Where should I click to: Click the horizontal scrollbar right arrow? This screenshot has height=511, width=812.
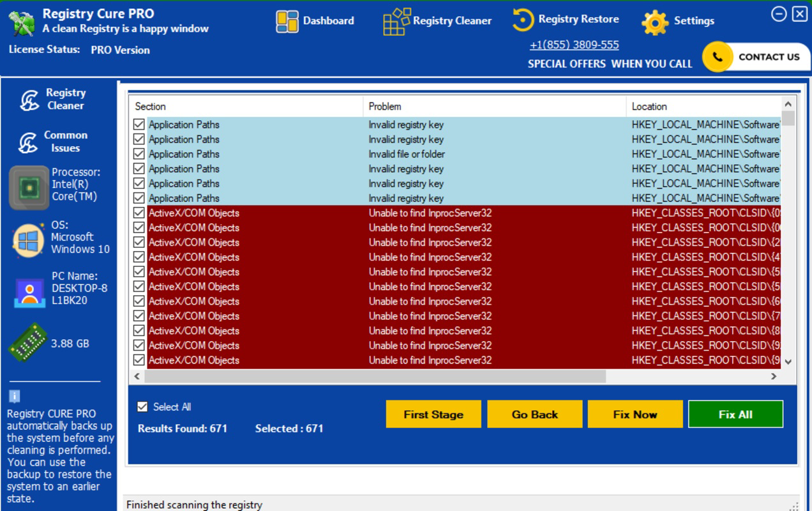[x=774, y=376]
